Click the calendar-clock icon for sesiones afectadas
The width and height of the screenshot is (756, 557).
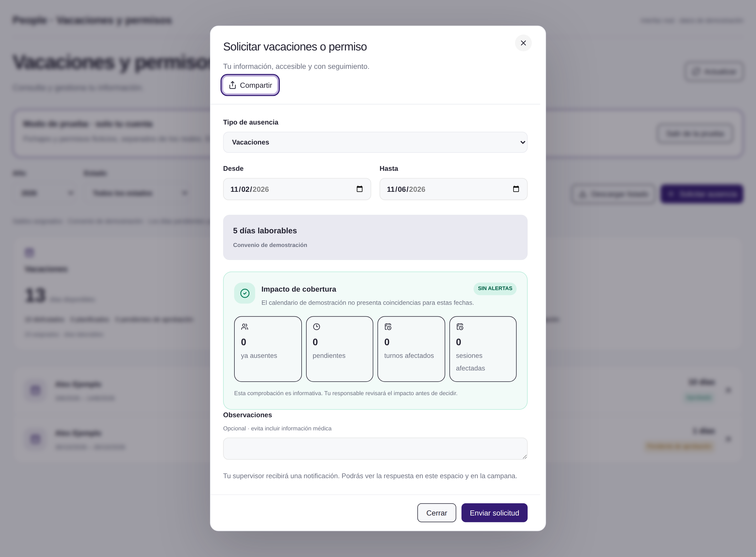[460, 327]
